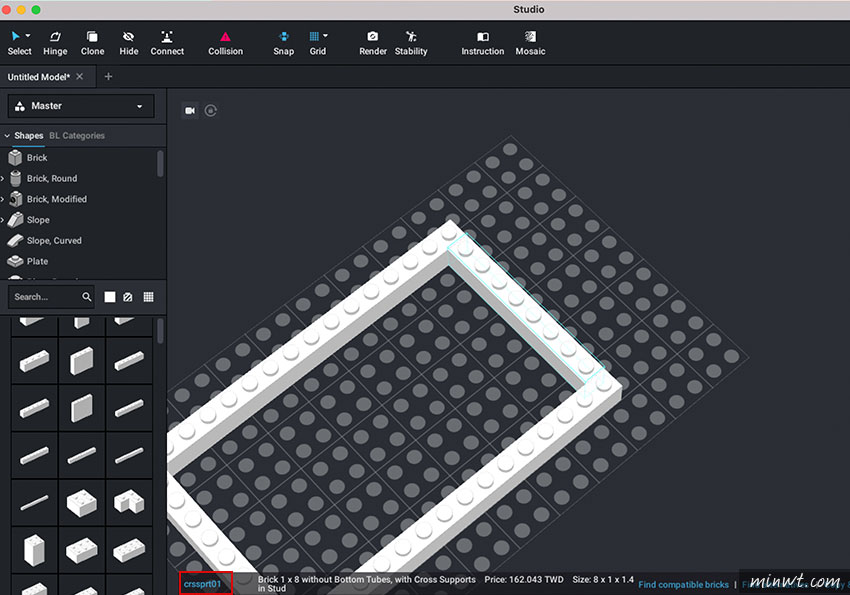850x595 pixels.
Task: Expand arrow beside Slope category
Action: click(3, 219)
